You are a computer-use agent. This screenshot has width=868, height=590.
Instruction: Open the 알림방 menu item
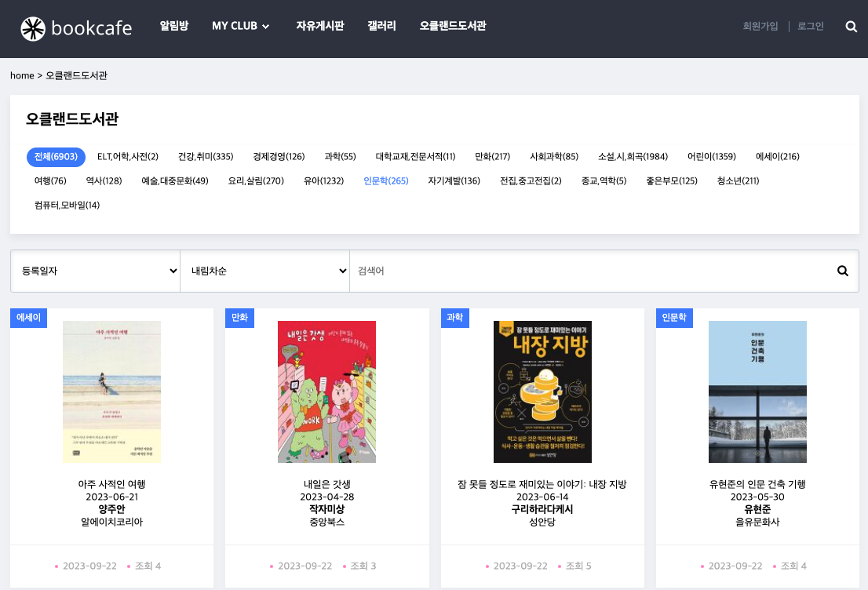click(173, 26)
